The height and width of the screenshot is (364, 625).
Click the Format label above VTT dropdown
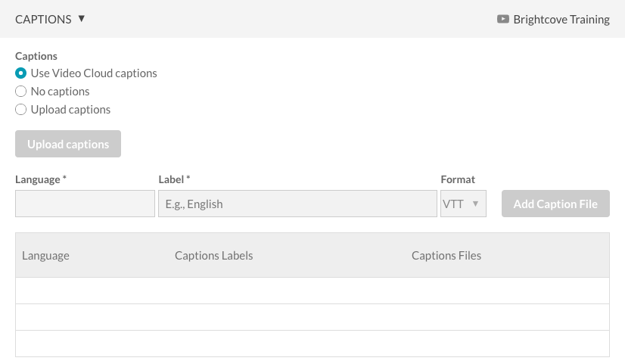pyautogui.click(x=458, y=179)
